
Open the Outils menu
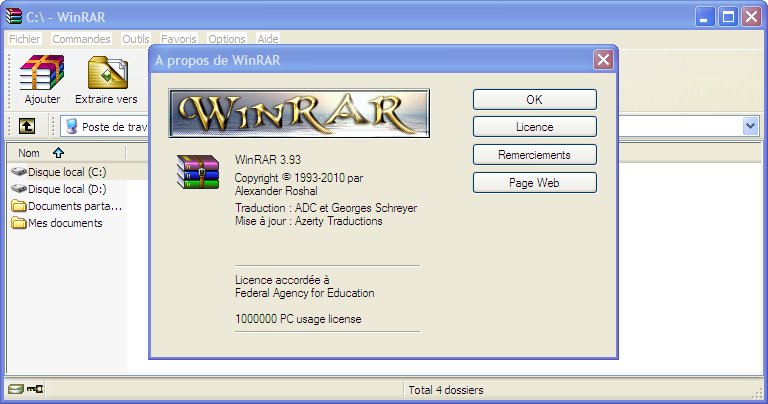(136, 39)
